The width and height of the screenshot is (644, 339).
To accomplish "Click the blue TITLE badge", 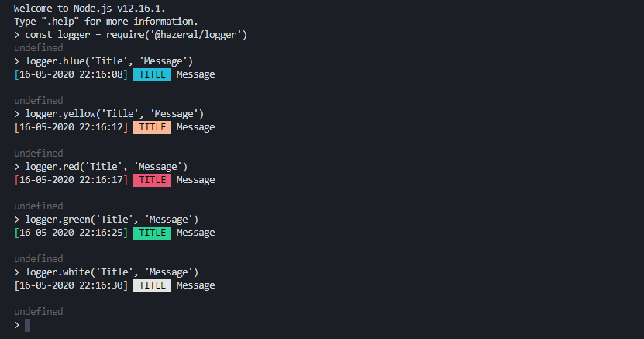I will click(152, 74).
